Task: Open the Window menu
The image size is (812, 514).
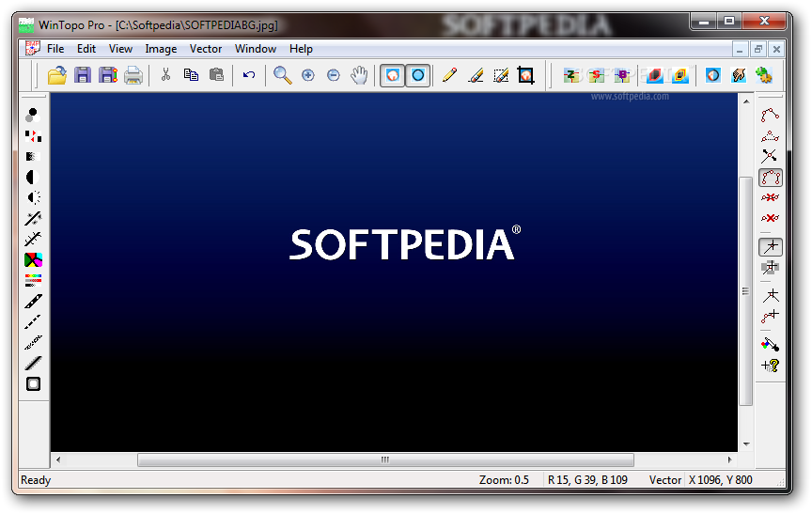Action: click(256, 49)
